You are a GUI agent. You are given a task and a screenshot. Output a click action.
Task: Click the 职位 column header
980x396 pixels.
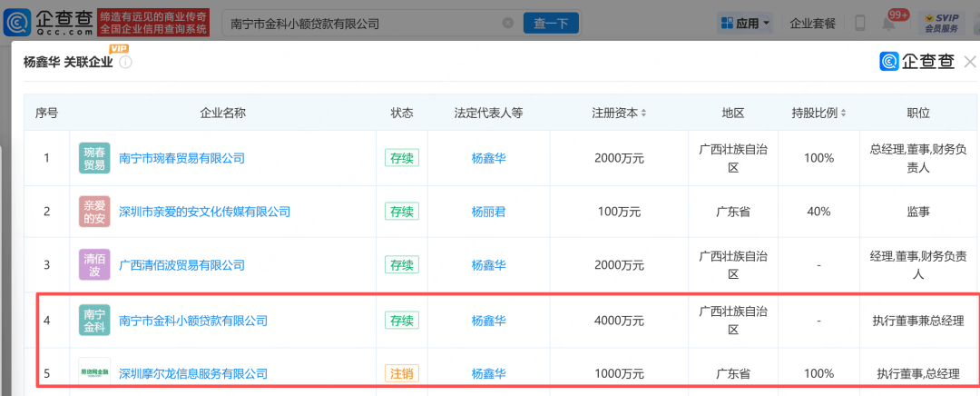pyautogui.click(x=918, y=114)
